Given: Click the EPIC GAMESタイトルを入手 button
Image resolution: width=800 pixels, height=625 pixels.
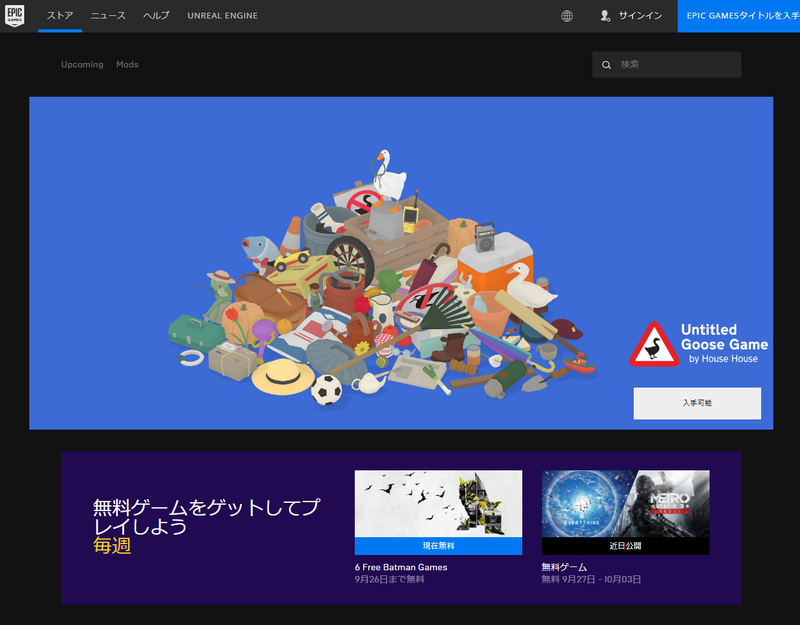Looking at the screenshot, I should [x=739, y=16].
